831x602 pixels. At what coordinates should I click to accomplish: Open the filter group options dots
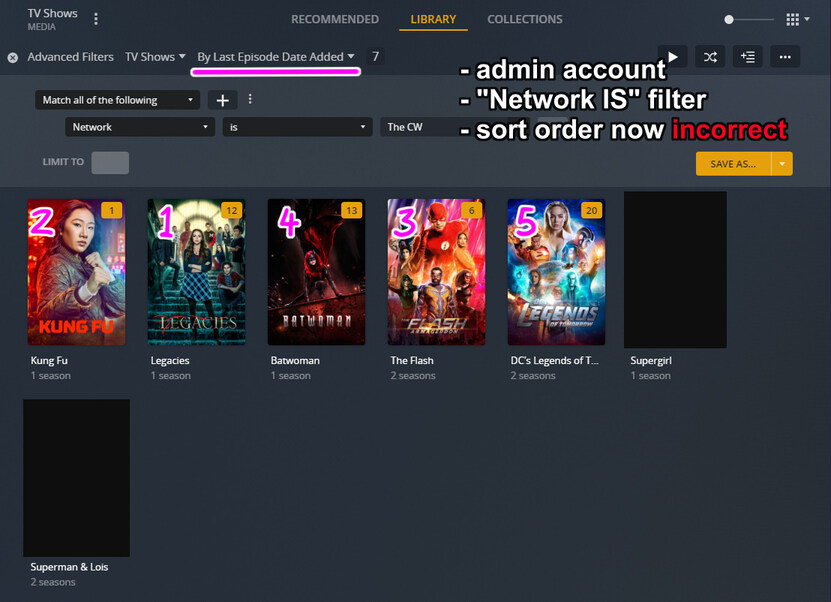[250, 99]
